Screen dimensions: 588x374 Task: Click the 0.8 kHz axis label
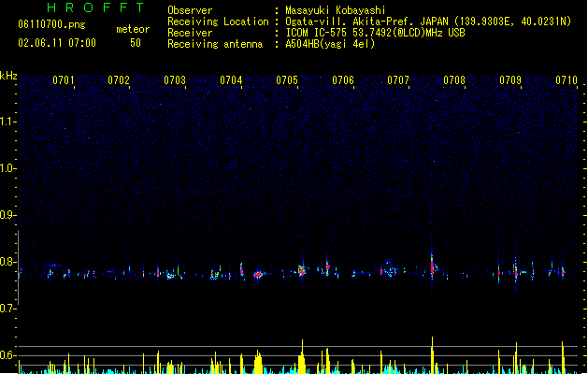click(7, 262)
